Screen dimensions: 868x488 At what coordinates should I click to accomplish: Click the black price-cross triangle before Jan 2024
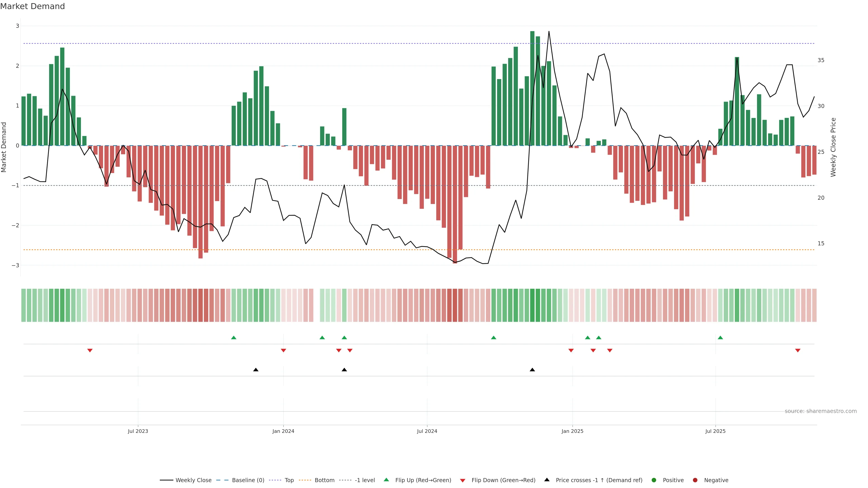coord(256,370)
